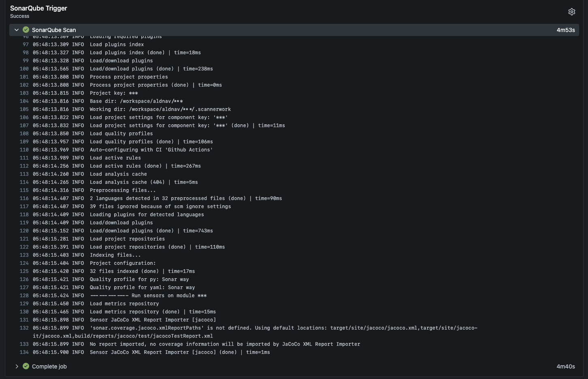
Task: Click 'No report imported, no coverage information' text
Action: 225,344
